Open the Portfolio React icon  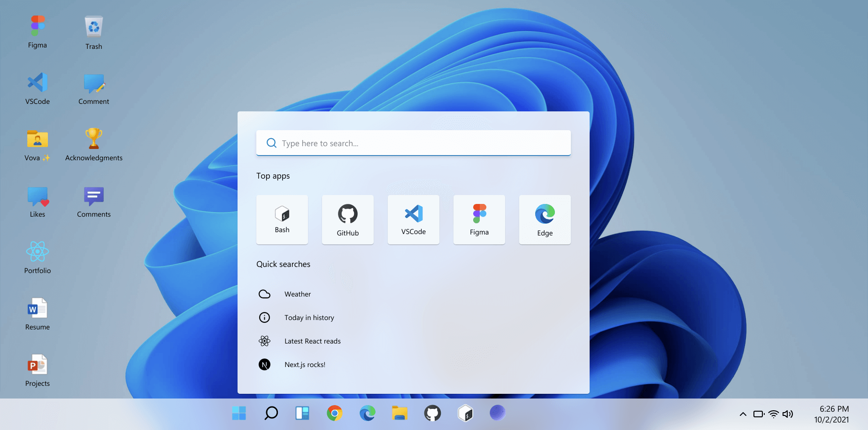click(38, 258)
